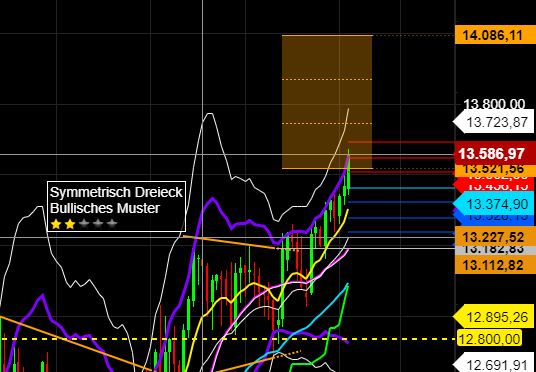Select the white 12.691,91 price tag
536x372 pixels.
[x=494, y=363]
